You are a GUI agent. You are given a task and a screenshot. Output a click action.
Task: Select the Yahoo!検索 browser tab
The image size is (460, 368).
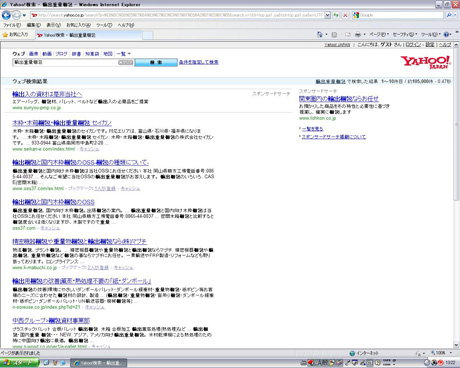(89, 35)
